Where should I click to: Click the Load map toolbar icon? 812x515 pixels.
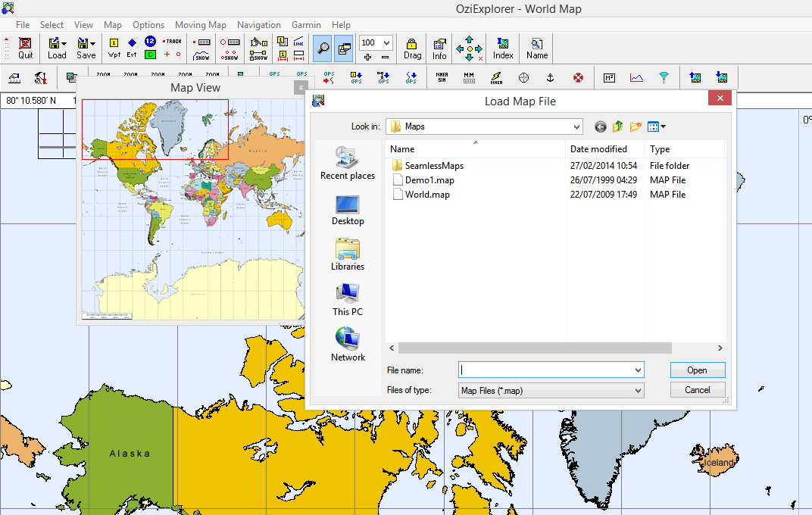tap(57, 48)
